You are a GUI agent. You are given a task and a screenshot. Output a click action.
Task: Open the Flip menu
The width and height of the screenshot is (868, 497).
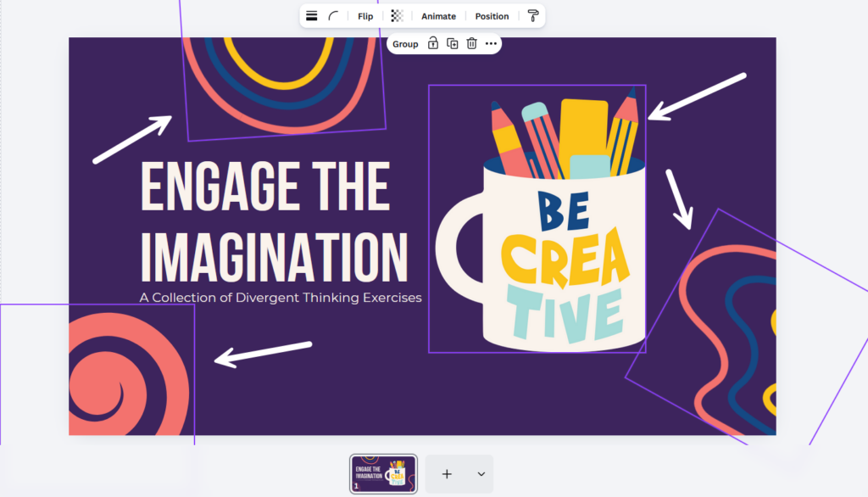[365, 16]
